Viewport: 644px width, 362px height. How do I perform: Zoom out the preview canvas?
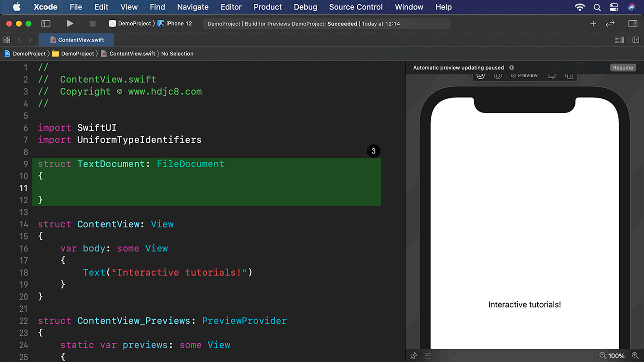click(x=602, y=356)
